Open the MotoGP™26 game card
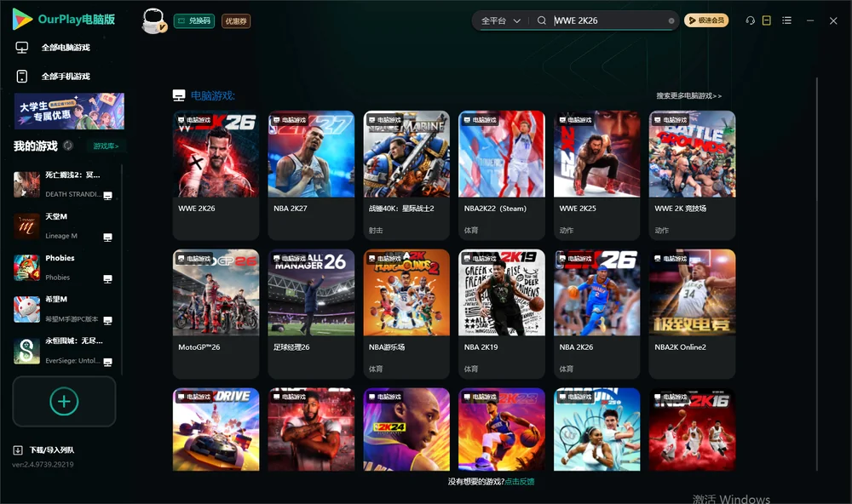 [216, 314]
